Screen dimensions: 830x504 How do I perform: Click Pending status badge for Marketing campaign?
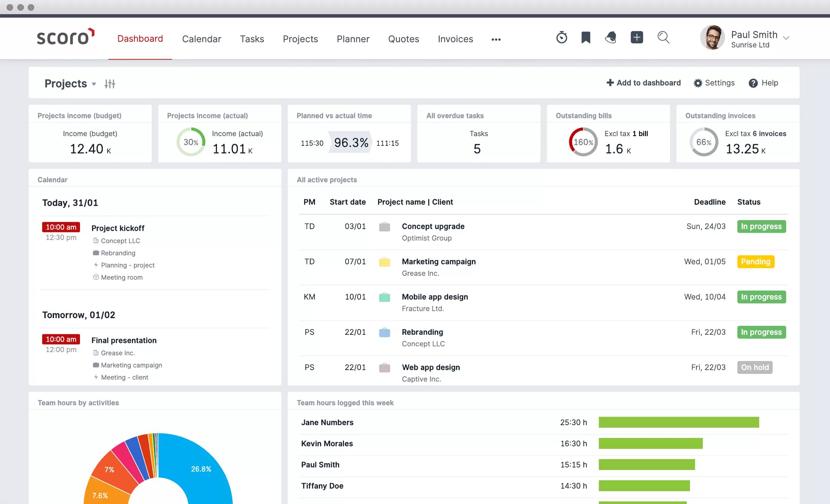755,262
